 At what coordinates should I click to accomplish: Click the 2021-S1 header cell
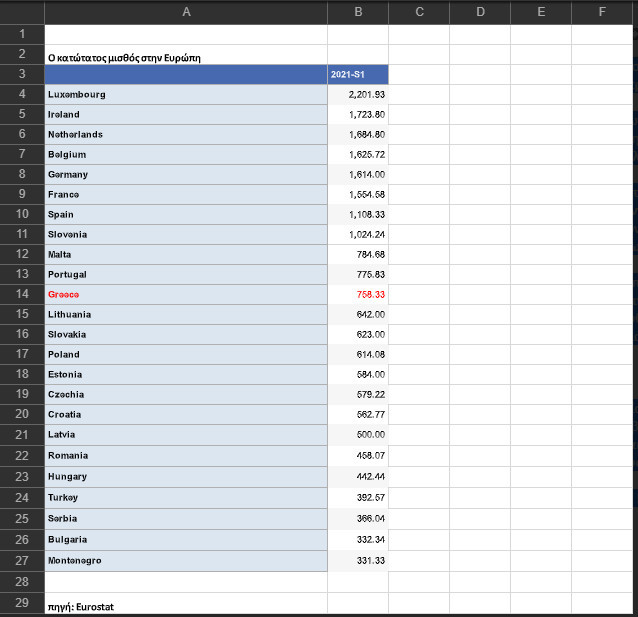pos(358,74)
